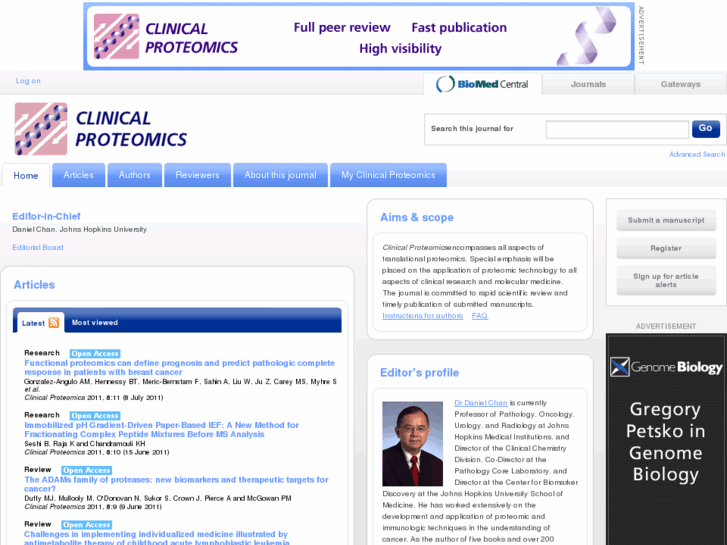This screenshot has width=727, height=545.
Task: Open the My Clinical Proteomics tab
Action: (388, 175)
